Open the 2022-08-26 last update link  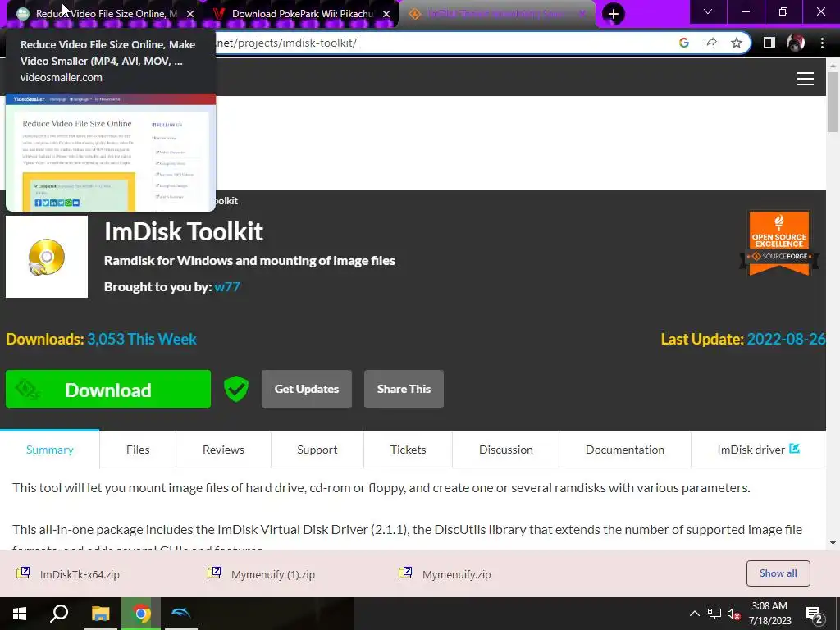786,339
